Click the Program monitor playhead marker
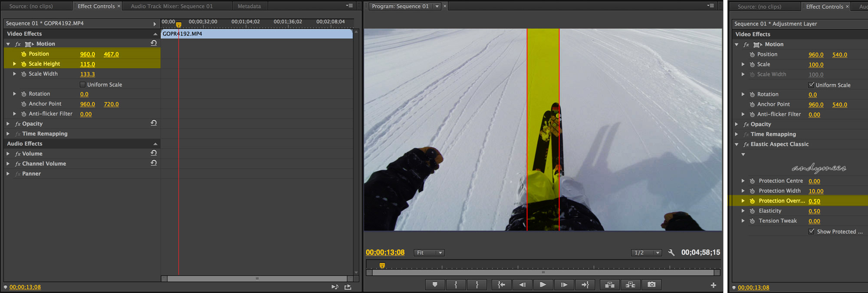 [x=382, y=265]
